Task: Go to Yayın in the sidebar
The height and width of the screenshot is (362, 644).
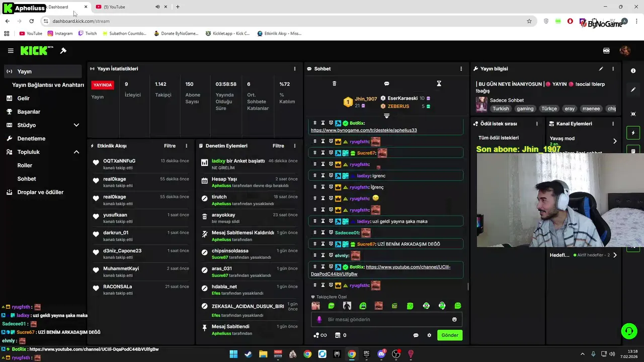Action: coord(43,71)
